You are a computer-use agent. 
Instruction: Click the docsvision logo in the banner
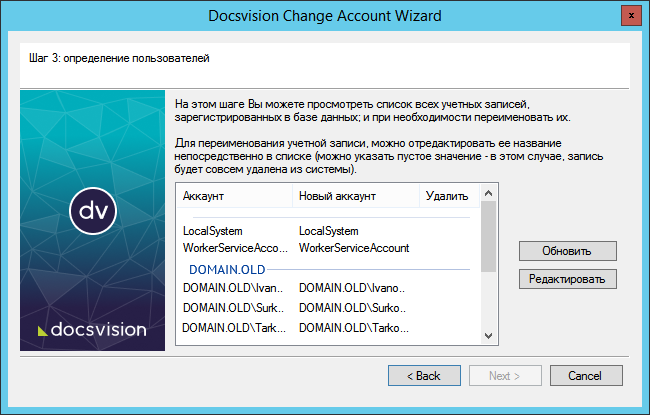pos(92,329)
